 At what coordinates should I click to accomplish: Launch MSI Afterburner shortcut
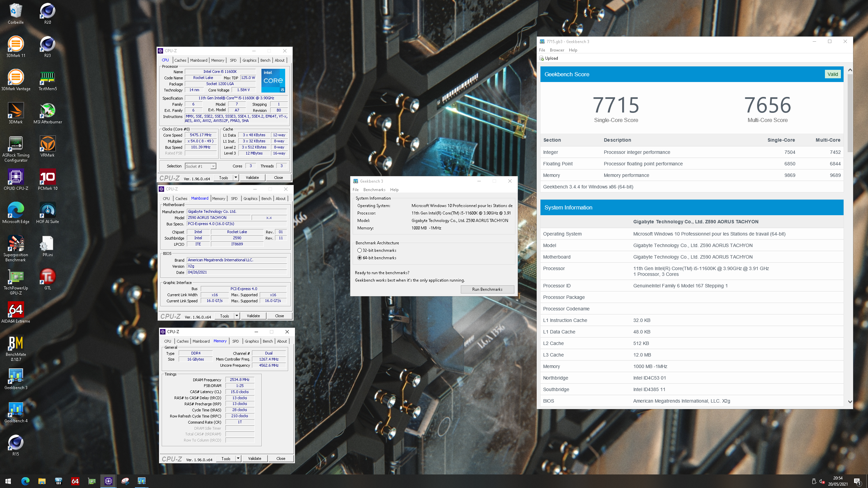tap(47, 113)
